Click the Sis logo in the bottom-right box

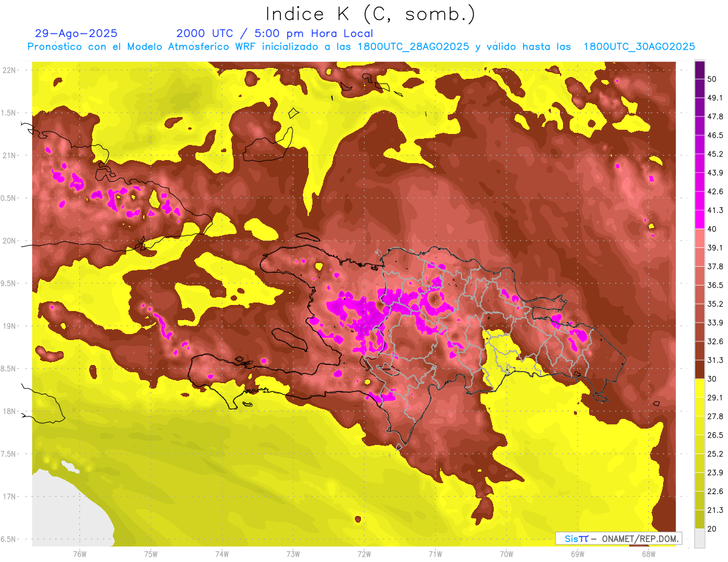point(576,538)
